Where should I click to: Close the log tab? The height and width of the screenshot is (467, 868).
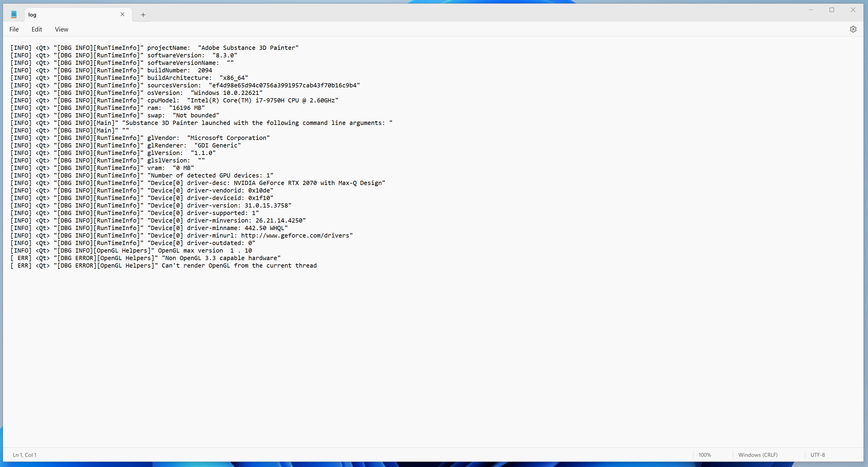pyautogui.click(x=122, y=14)
